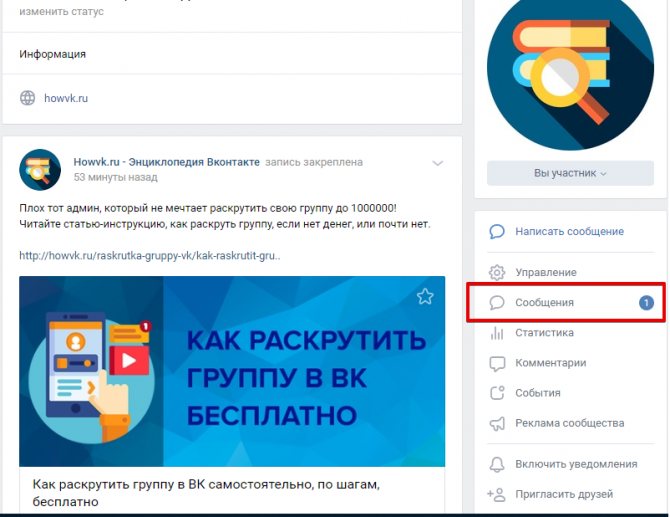Click the изменить статус link

(x=62, y=12)
